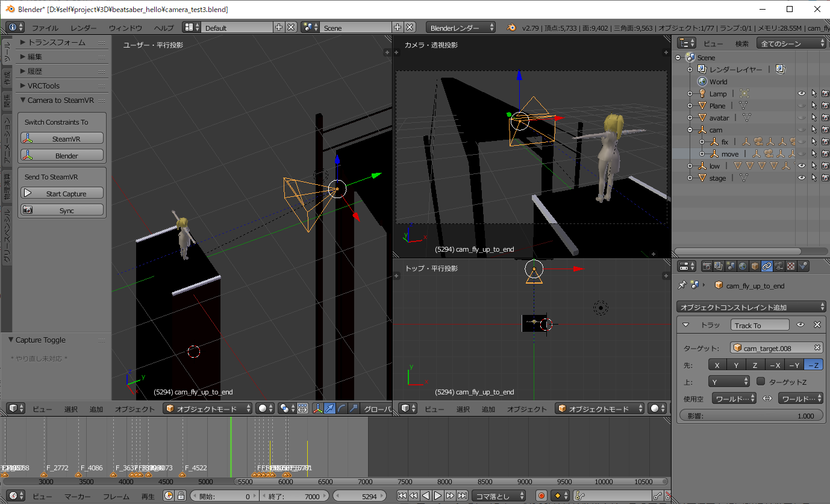Click the stage row's render camera icon
This screenshot has height=504, width=830.
[825, 178]
